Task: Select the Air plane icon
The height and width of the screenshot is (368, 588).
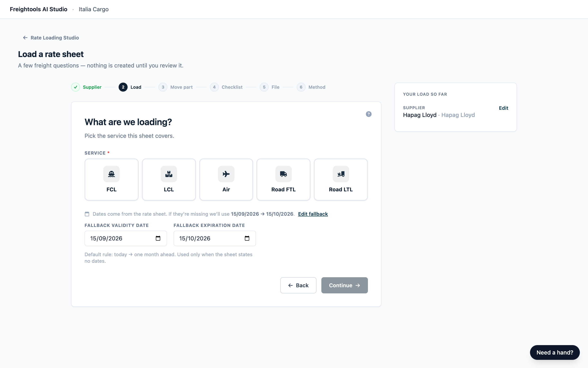Action: click(x=226, y=174)
